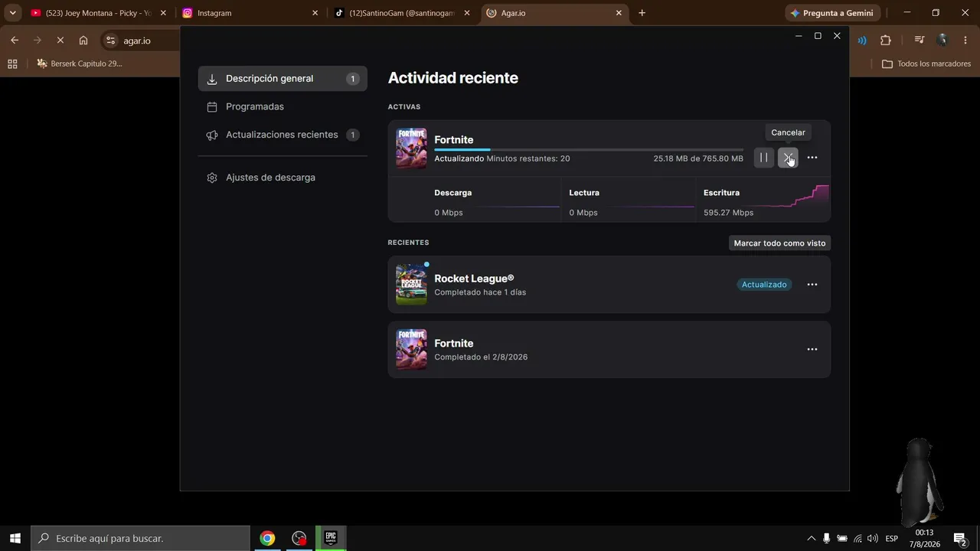Click the "Rocket League®" title text
The width and height of the screenshot is (980, 551).
(x=474, y=279)
